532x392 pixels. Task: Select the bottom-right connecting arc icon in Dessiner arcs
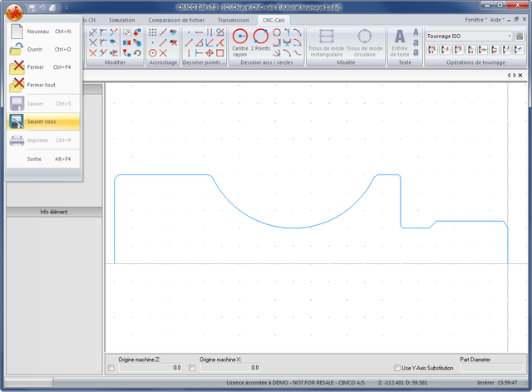pos(298,53)
